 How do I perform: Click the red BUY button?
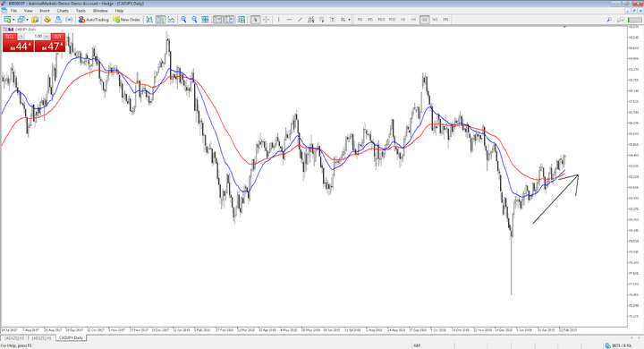click(x=57, y=37)
